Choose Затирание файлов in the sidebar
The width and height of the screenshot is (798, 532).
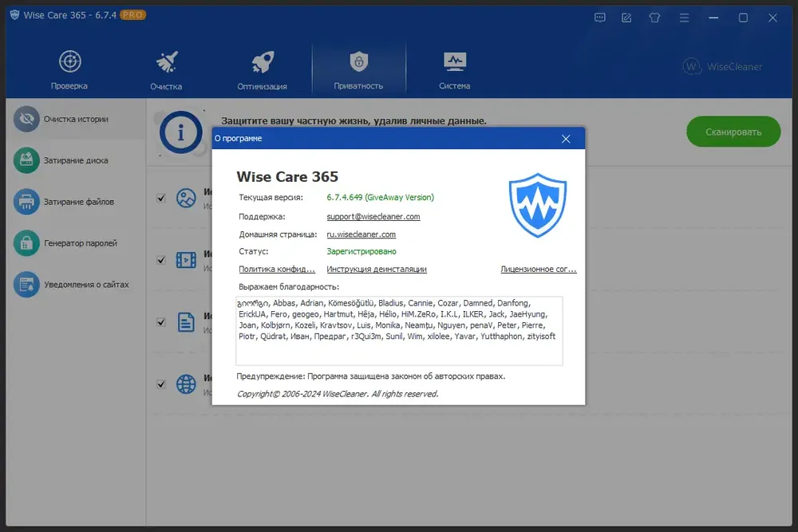(x=76, y=202)
